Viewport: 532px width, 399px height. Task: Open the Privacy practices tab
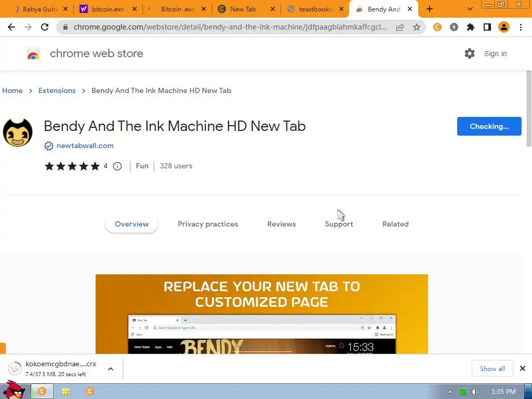click(208, 224)
